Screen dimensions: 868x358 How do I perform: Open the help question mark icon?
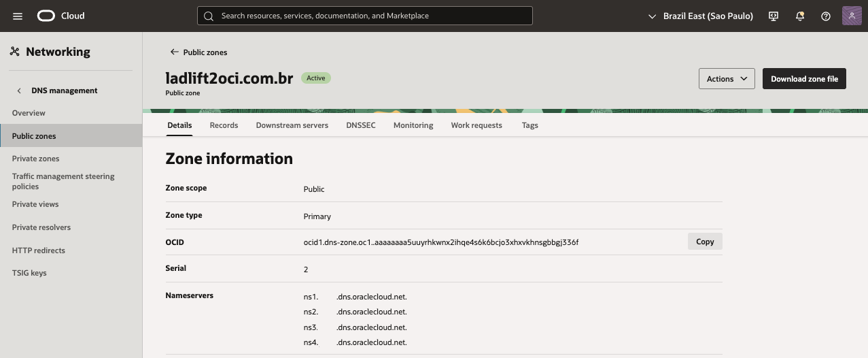click(826, 16)
